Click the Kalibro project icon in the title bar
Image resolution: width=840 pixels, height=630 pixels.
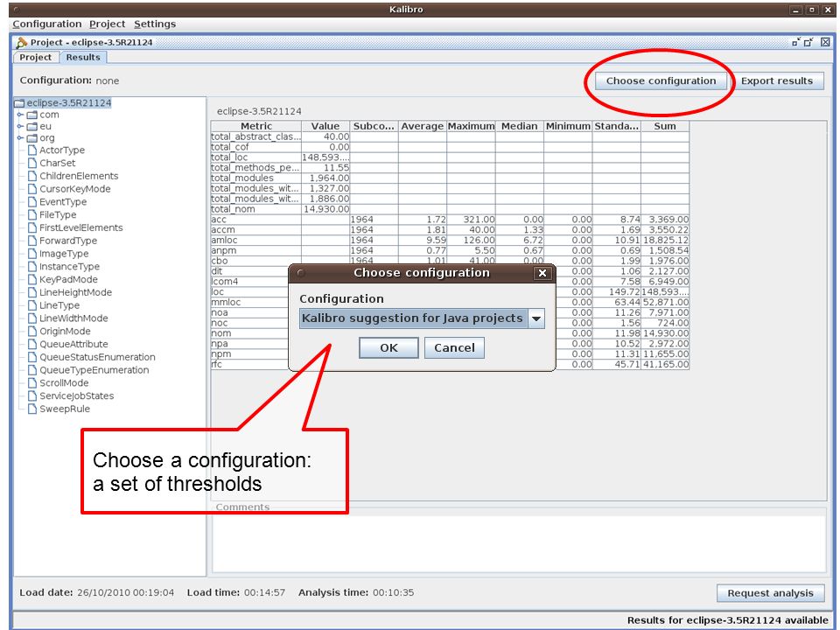[21, 42]
